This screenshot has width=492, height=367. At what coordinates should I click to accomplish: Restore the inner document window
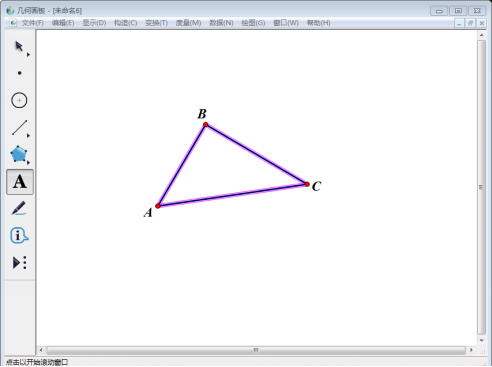pyautogui.click(x=471, y=23)
